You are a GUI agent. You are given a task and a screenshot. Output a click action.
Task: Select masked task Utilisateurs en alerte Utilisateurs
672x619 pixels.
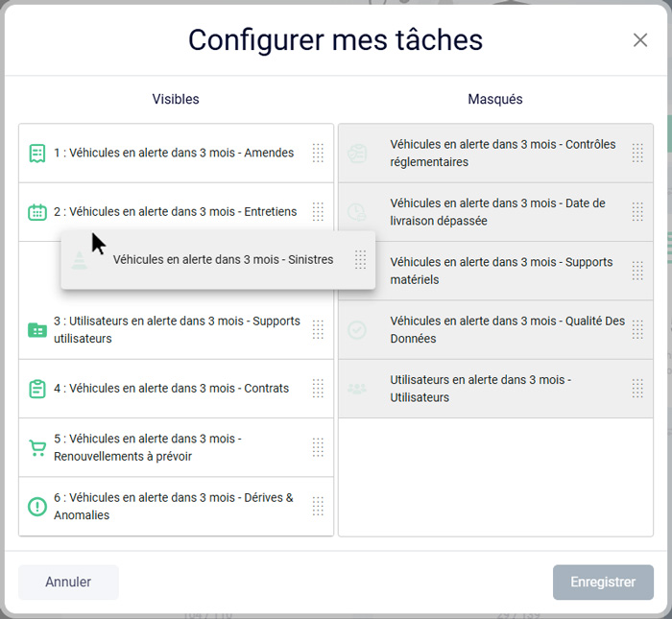pos(496,389)
